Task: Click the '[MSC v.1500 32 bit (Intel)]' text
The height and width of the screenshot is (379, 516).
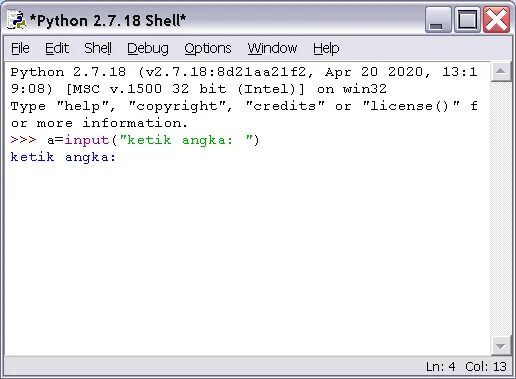Action: point(185,89)
